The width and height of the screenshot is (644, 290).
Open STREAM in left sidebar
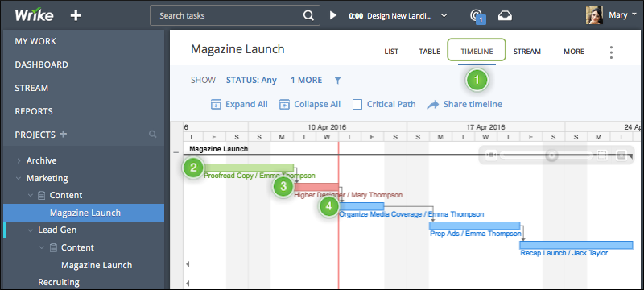(x=31, y=88)
